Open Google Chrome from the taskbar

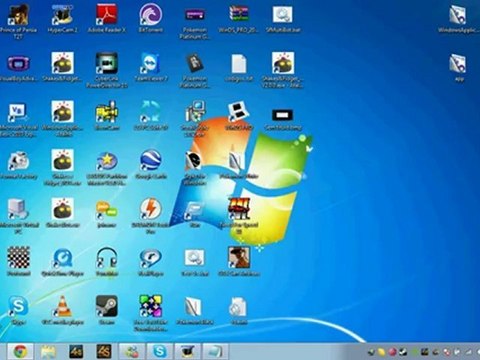pos(20,352)
